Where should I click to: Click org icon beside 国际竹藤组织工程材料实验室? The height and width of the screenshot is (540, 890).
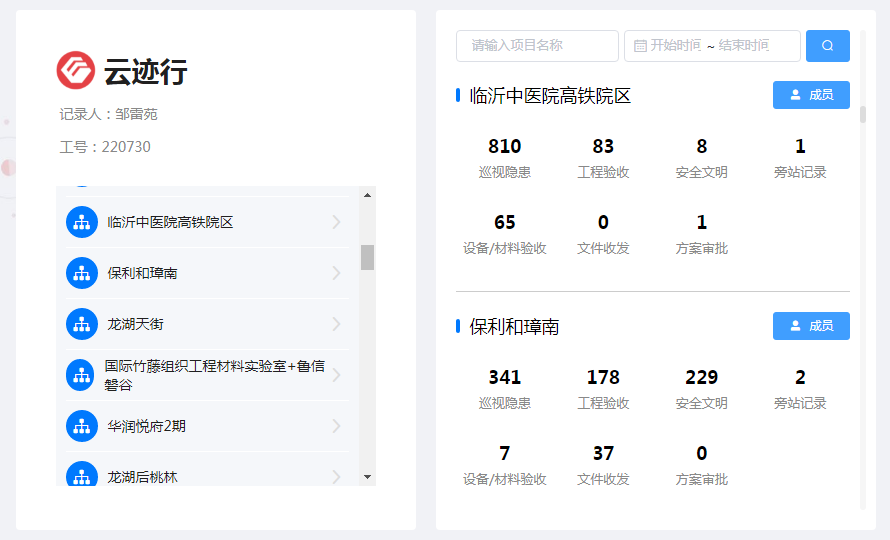point(81,375)
